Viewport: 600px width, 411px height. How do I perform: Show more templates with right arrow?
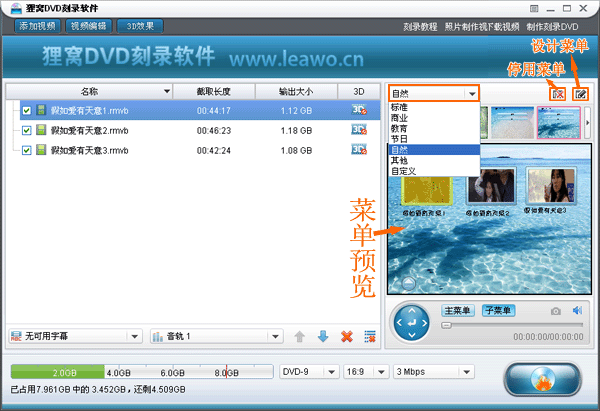tap(587, 122)
